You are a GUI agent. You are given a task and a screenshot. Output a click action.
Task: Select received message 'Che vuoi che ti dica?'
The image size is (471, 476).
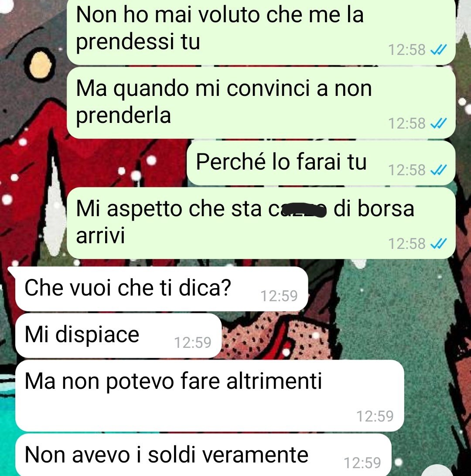coord(161,289)
